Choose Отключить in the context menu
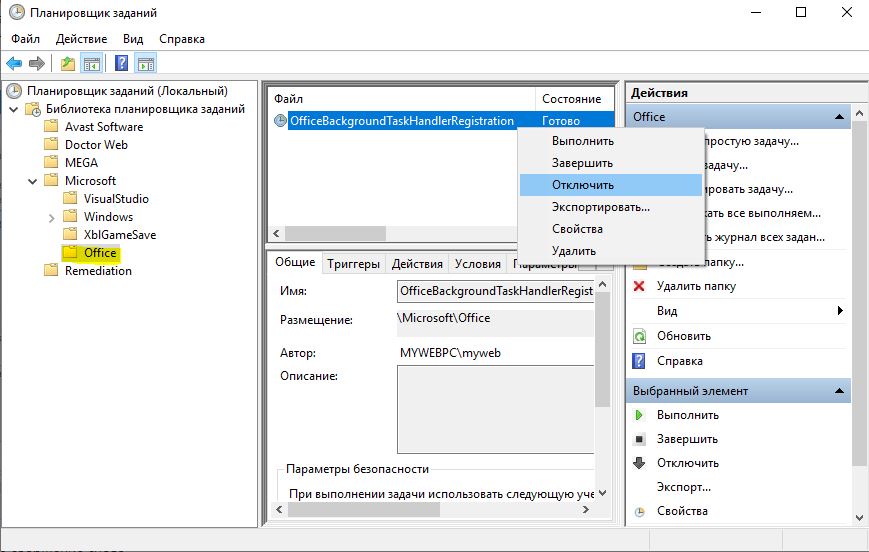Screen dimensions: 869x552 tap(611, 185)
